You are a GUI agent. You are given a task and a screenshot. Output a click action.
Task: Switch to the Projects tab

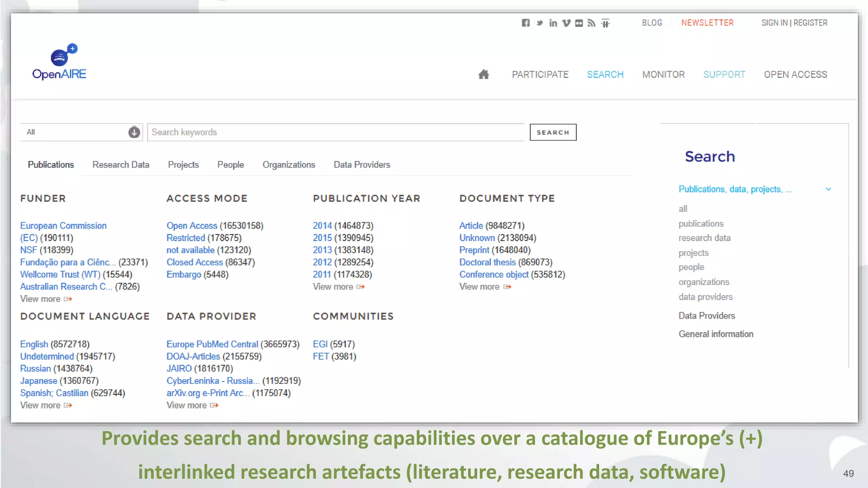pyautogui.click(x=183, y=165)
